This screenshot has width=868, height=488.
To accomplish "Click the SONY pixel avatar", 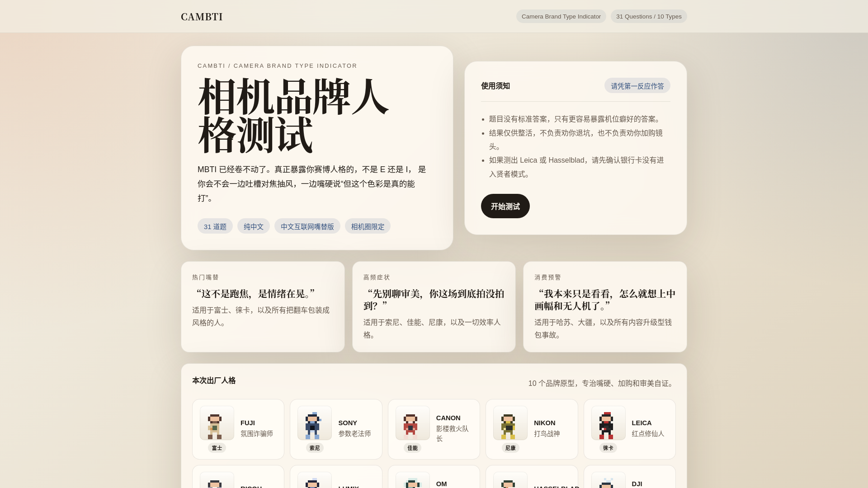I will pos(315,423).
